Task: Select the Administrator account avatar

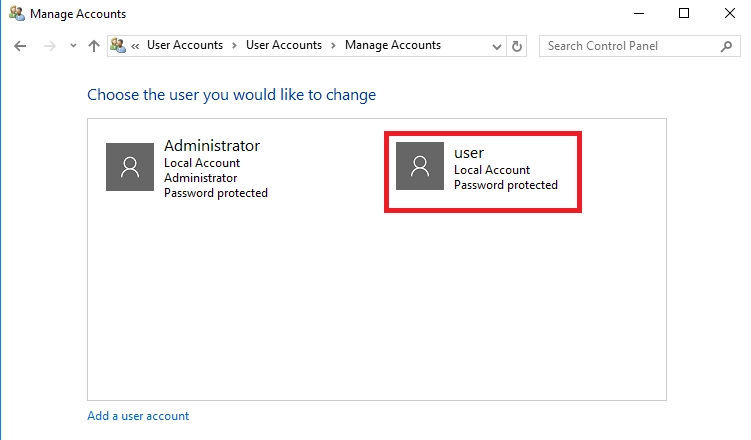Action: (x=130, y=166)
